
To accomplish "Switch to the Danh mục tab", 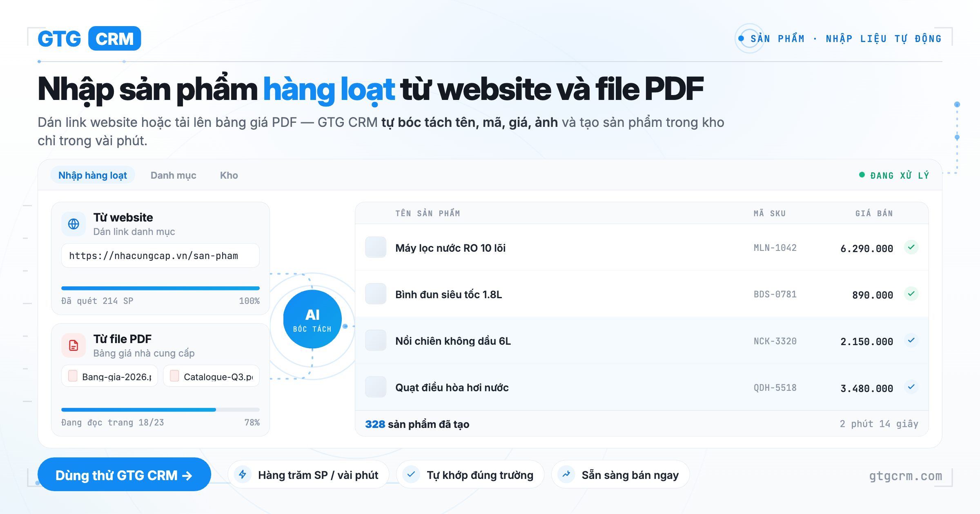I will pos(174,175).
